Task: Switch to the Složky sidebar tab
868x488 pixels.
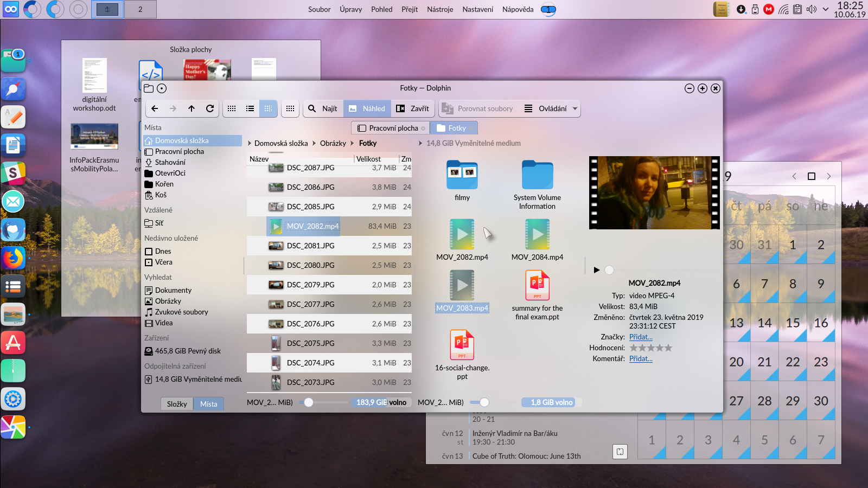Action: tap(176, 403)
